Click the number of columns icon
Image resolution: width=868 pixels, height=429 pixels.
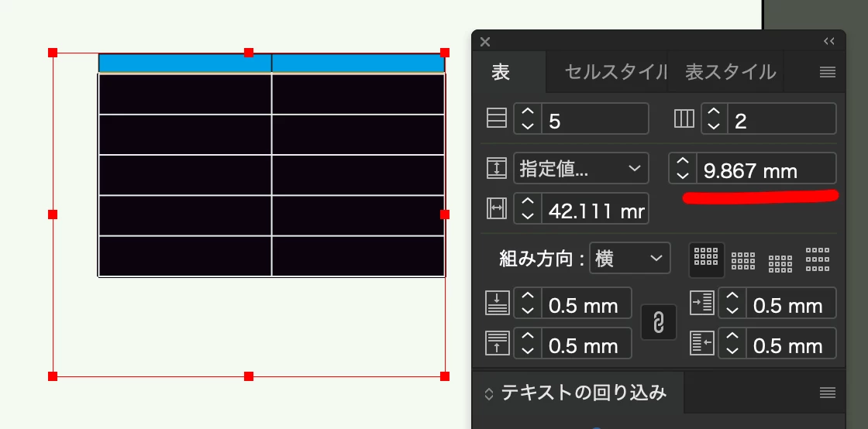tap(685, 118)
